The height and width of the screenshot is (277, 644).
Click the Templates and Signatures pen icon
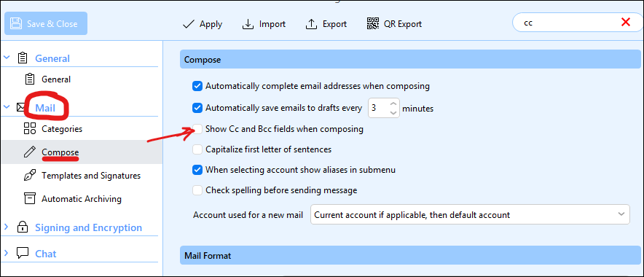click(30, 176)
